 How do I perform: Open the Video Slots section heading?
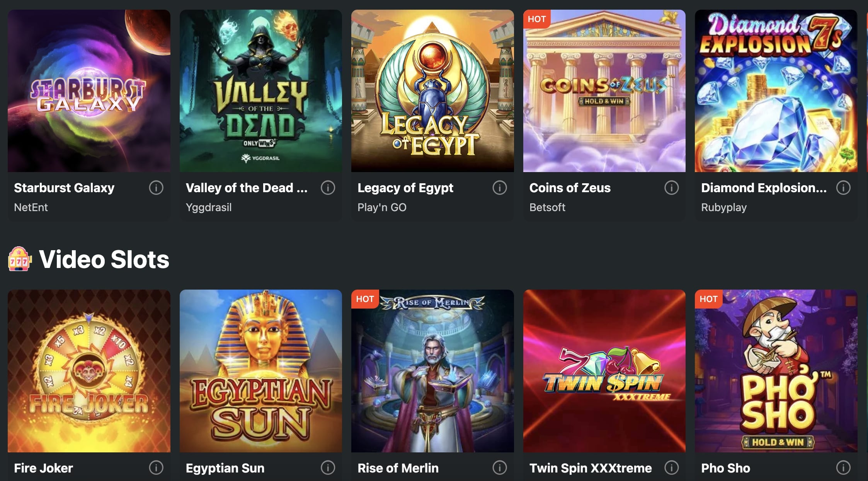pos(104,259)
